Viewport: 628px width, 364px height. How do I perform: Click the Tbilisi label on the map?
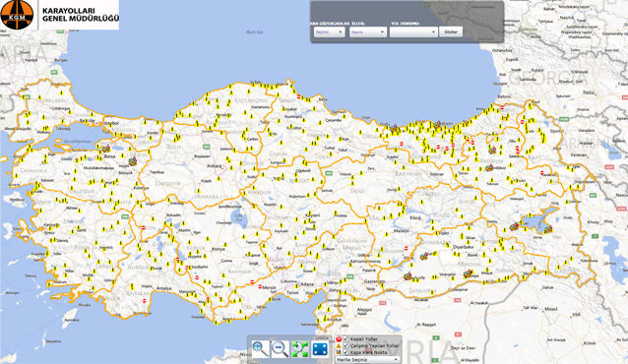pos(589,92)
